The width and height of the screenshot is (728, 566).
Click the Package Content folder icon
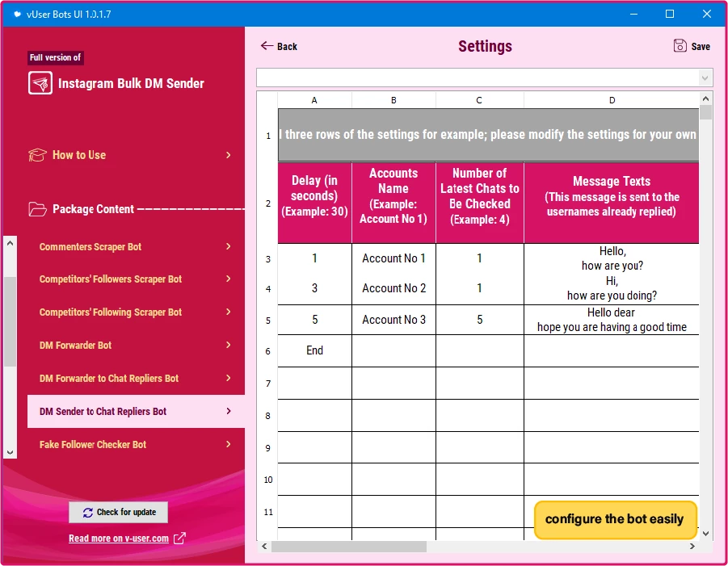[38, 209]
